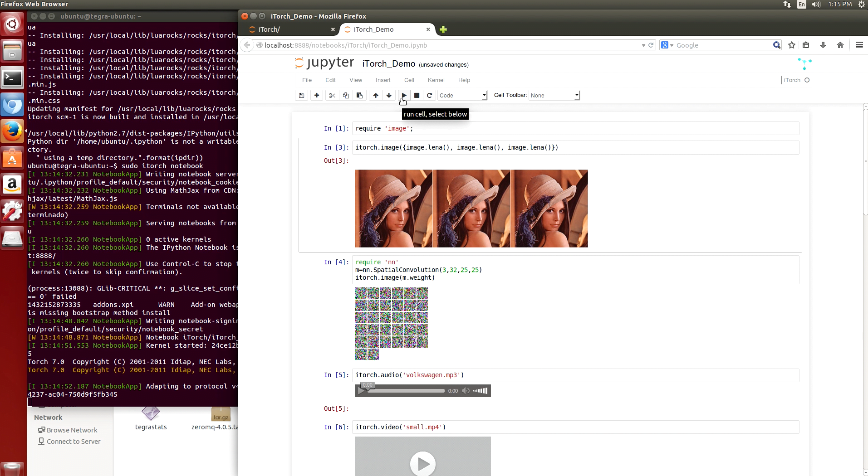Copy the selected cell in the notebook toolbar
The height and width of the screenshot is (476, 868).
(346, 95)
